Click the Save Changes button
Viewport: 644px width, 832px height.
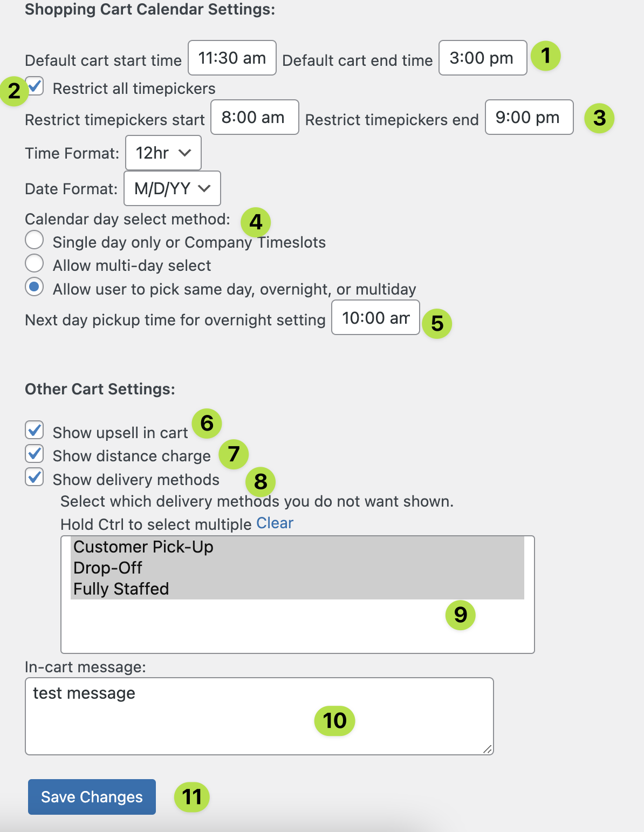point(92,797)
